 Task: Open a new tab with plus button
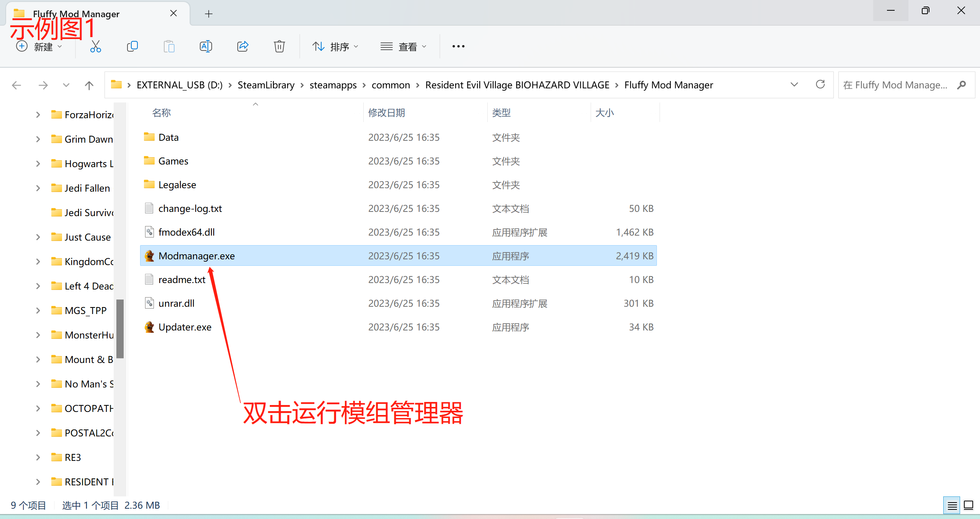coord(209,14)
